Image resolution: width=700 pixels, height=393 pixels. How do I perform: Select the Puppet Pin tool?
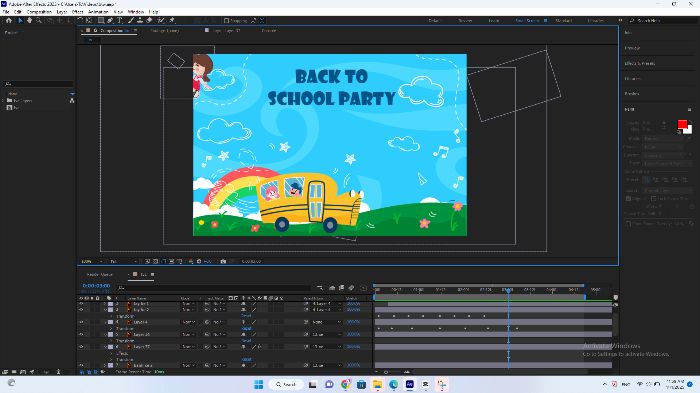(x=172, y=21)
